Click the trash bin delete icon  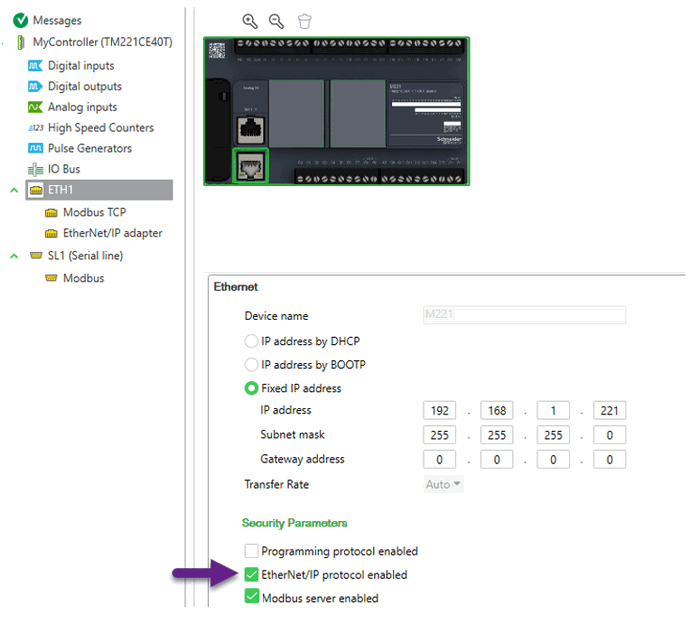point(304,21)
